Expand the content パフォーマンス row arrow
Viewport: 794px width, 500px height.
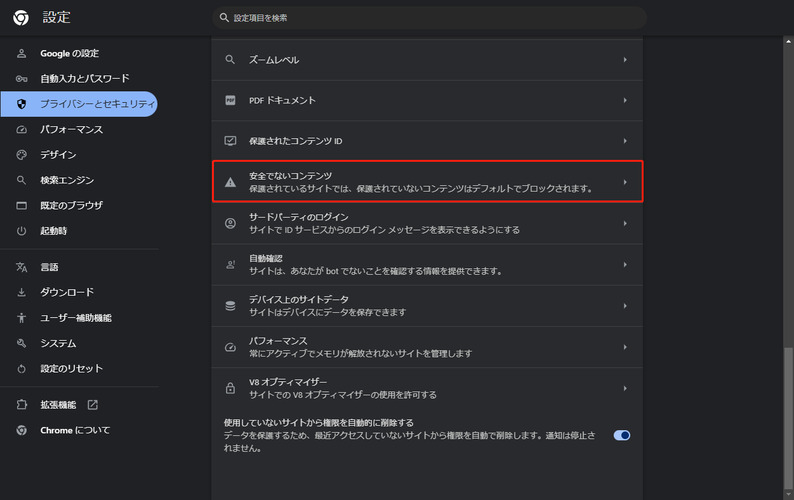625,347
